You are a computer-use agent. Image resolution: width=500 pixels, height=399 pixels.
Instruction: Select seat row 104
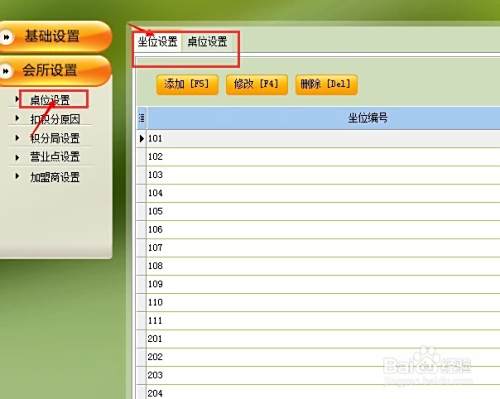click(x=318, y=193)
